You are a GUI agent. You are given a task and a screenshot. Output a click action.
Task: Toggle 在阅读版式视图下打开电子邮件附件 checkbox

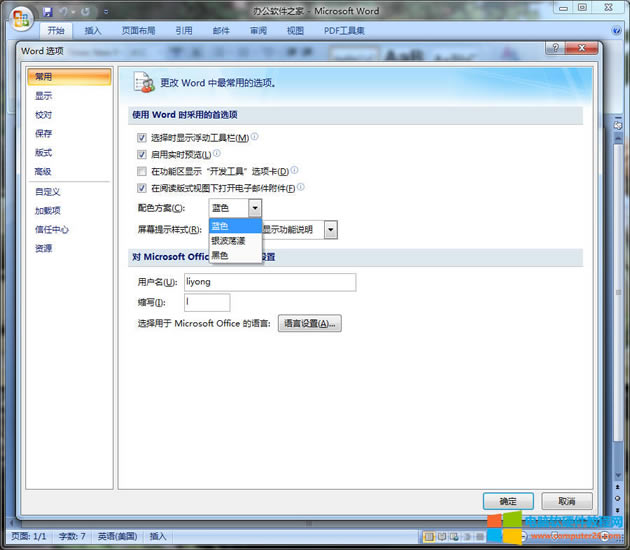pyautogui.click(x=141, y=188)
